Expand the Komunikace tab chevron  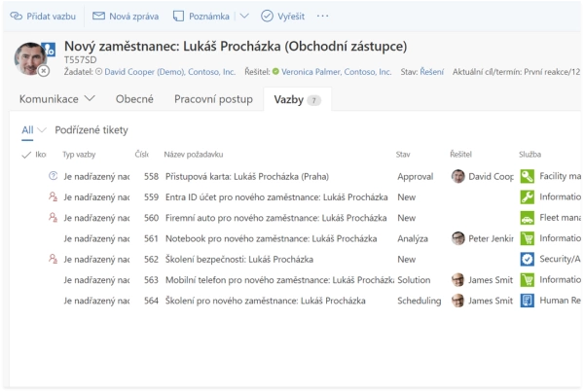(90, 98)
